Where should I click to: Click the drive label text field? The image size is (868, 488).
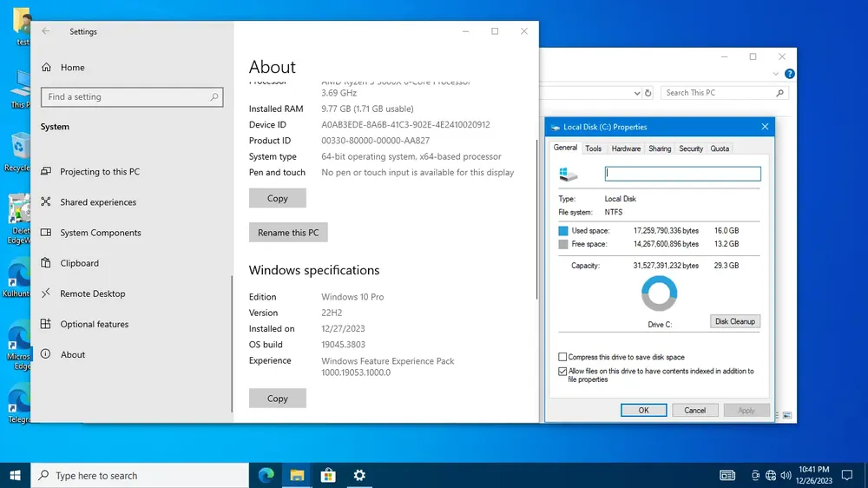click(x=682, y=174)
